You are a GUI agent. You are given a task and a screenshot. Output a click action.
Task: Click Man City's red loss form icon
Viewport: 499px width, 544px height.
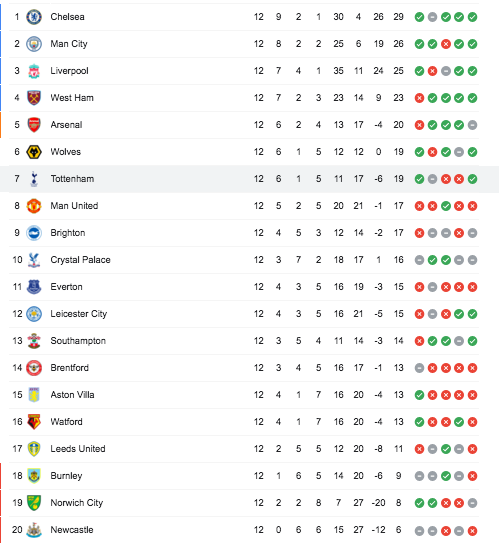[446, 44]
